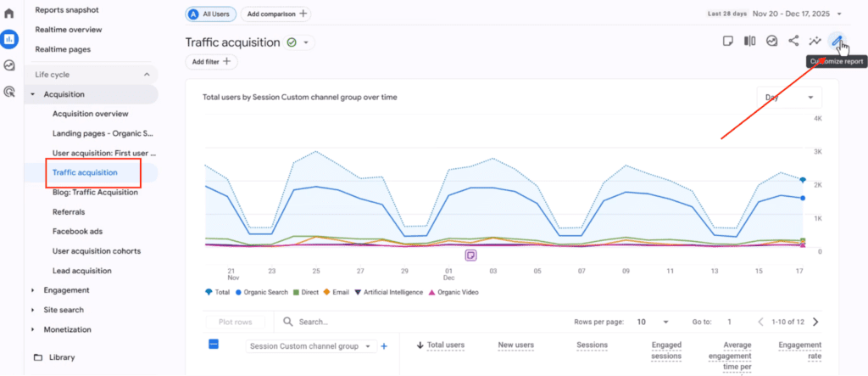Open the compare columns icon in toolbar

tap(749, 41)
